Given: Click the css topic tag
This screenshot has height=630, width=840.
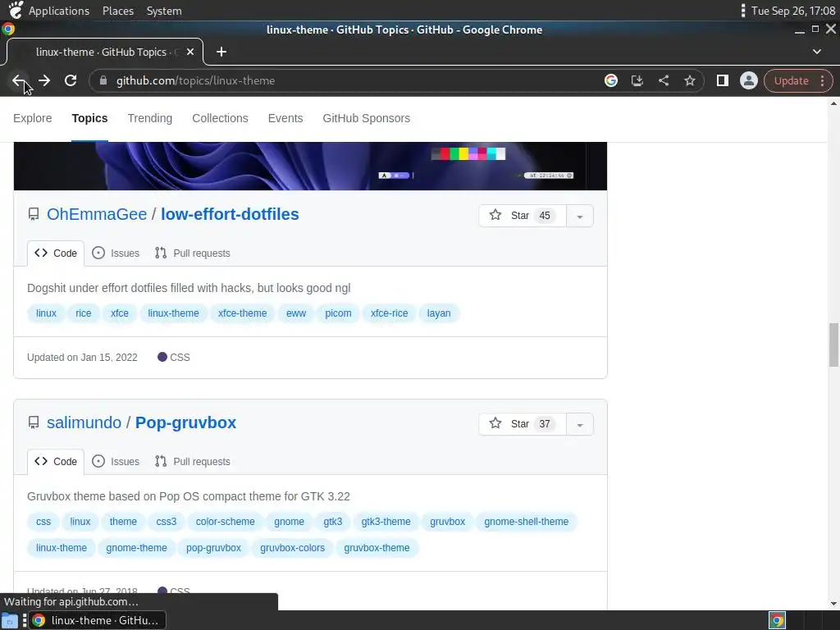Looking at the screenshot, I should tap(43, 522).
